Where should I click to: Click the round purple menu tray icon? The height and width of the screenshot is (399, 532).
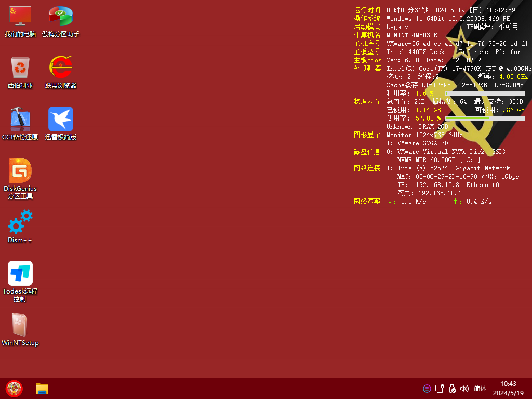427,389
